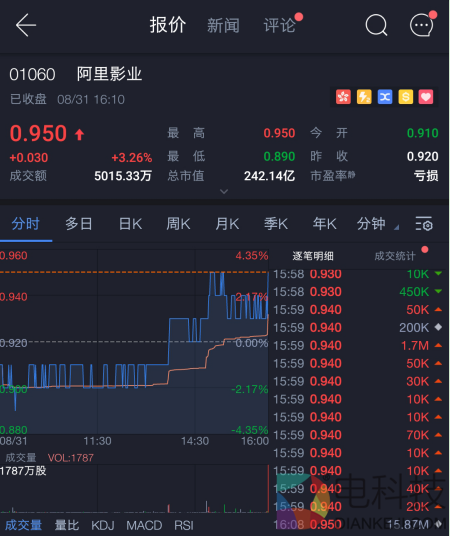Switch to 新闻 tab

tap(223, 26)
